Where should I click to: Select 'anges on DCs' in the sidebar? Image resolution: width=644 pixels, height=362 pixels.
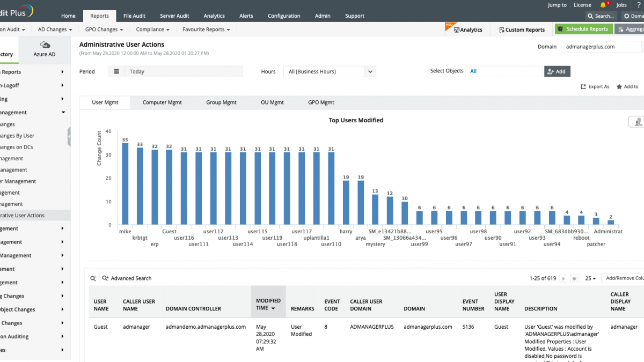[17, 147]
